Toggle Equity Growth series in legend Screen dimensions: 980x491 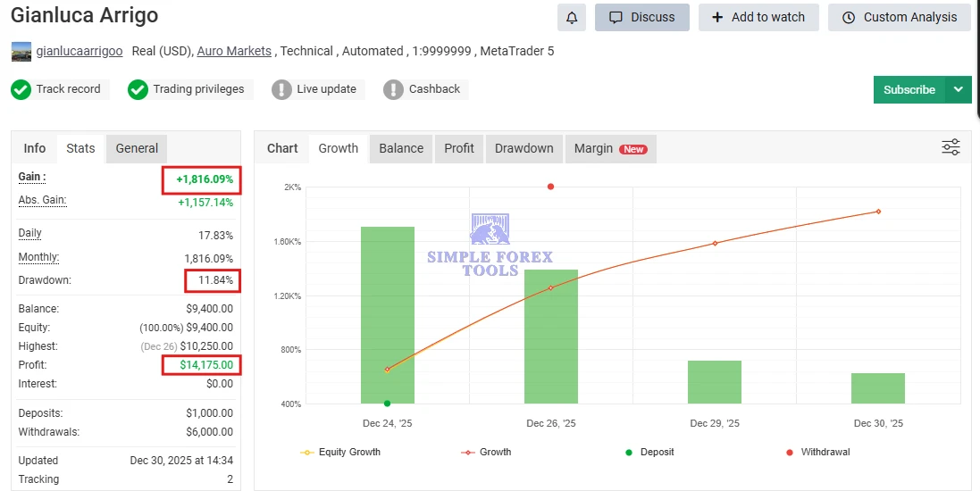click(x=340, y=452)
